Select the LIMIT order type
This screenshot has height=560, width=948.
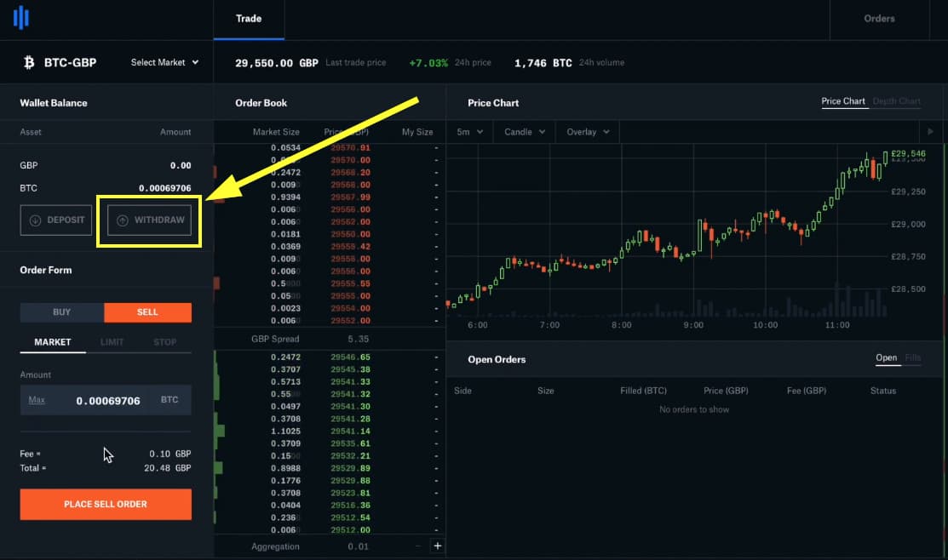[112, 341]
